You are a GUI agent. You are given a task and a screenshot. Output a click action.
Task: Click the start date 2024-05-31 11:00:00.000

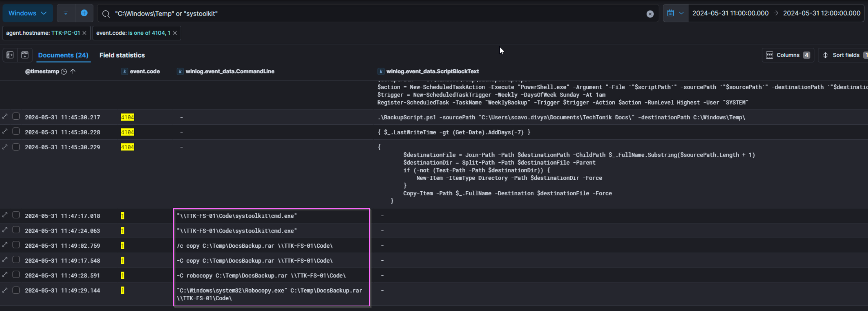730,13
